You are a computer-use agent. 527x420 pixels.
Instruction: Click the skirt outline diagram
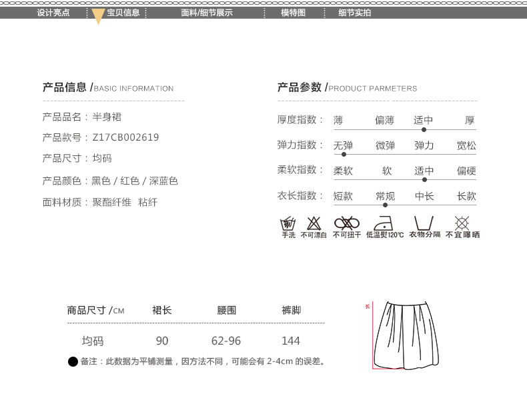tap(406, 335)
